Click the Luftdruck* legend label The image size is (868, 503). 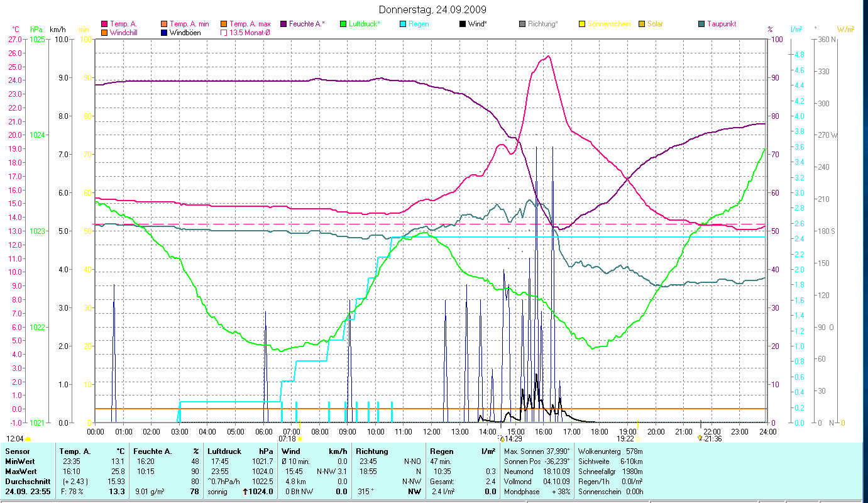[x=365, y=24]
